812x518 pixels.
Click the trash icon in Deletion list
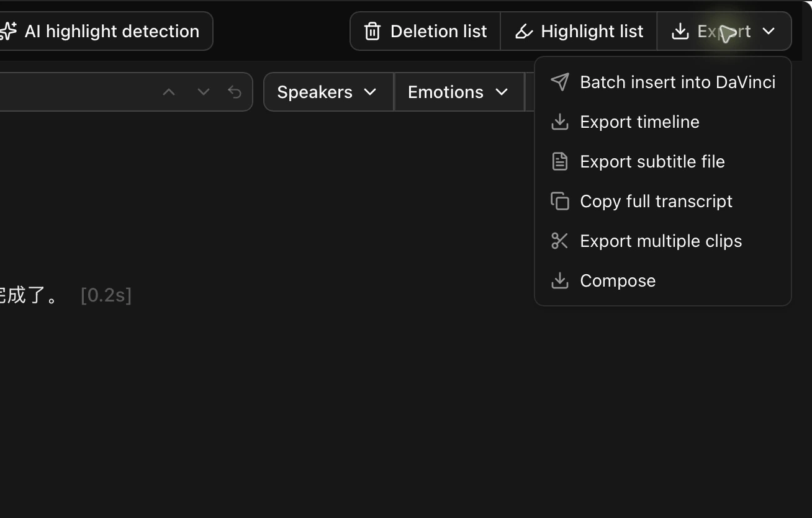pyautogui.click(x=372, y=31)
